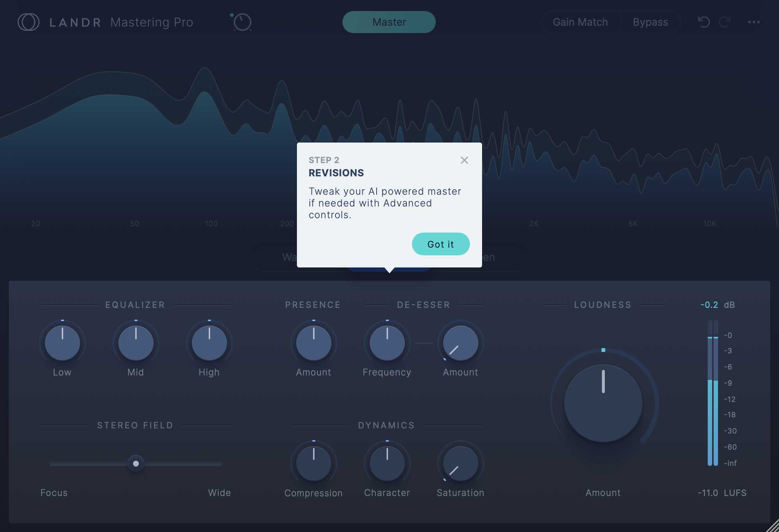The image size is (779, 532).
Task: Click the Dynamics Compression knob
Action: click(314, 463)
